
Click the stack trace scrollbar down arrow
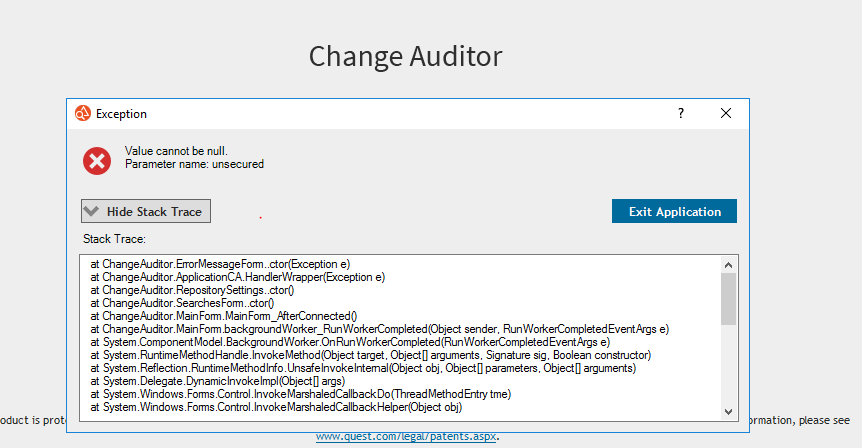[728, 411]
